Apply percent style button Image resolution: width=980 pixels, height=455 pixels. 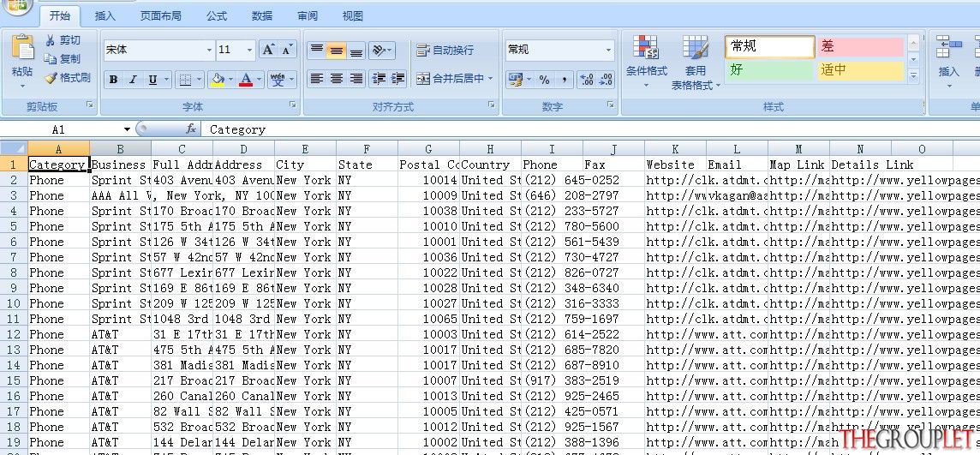click(x=544, y=80)
